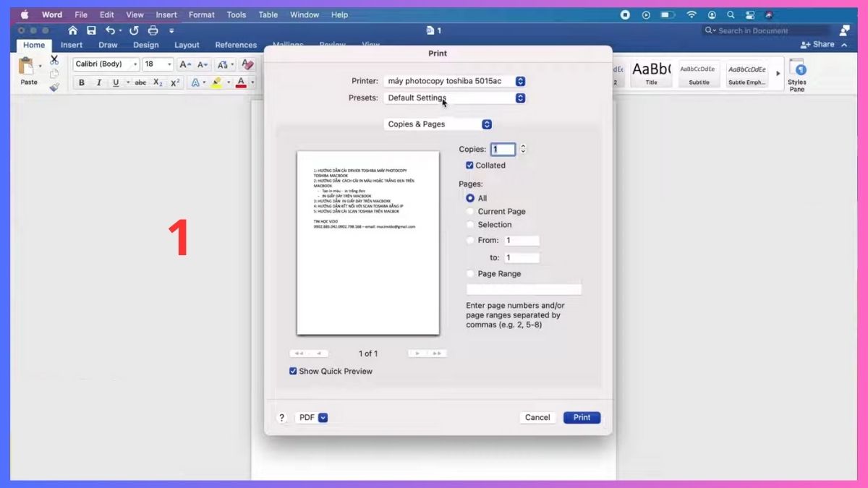Apply Italic formatting from the ribbon

[x=99, y=82]
